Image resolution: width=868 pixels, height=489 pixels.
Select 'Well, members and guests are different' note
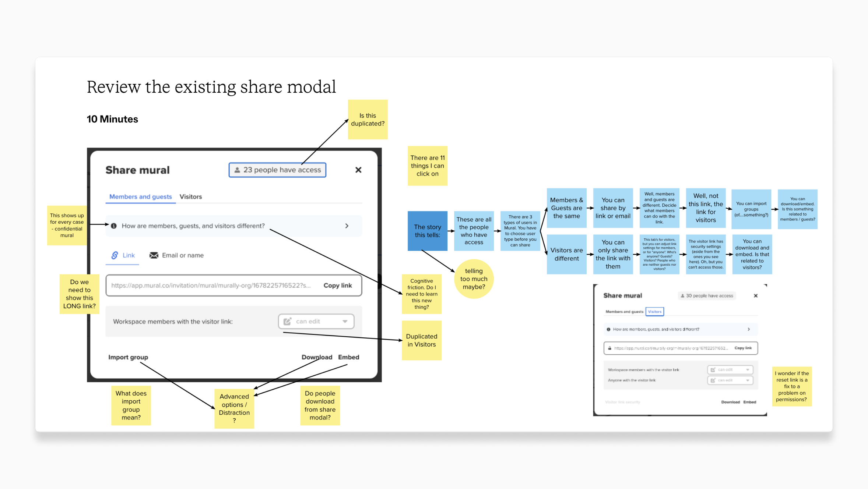[x=660, y=208]
